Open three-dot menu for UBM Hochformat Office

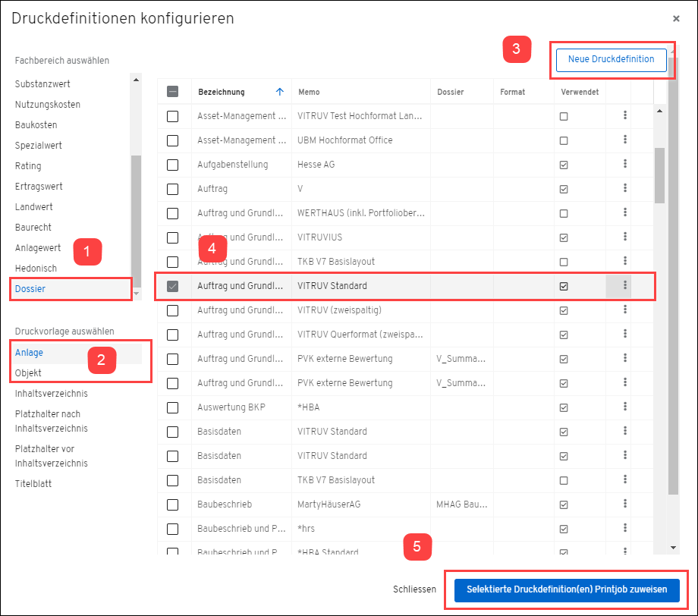point(625,140)
